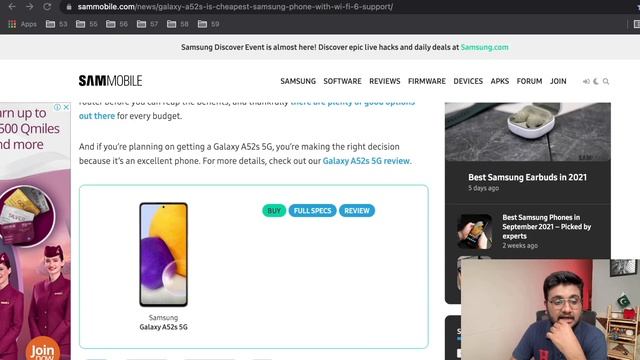Open the Apps grid in the bookmarks bar

(x=22, y=24)
